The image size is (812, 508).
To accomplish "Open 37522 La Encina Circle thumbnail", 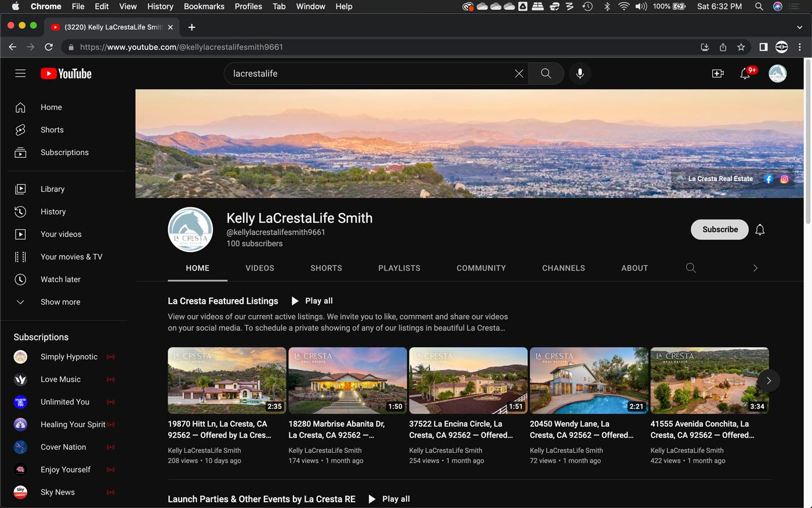I will click(x=468, y=380).
